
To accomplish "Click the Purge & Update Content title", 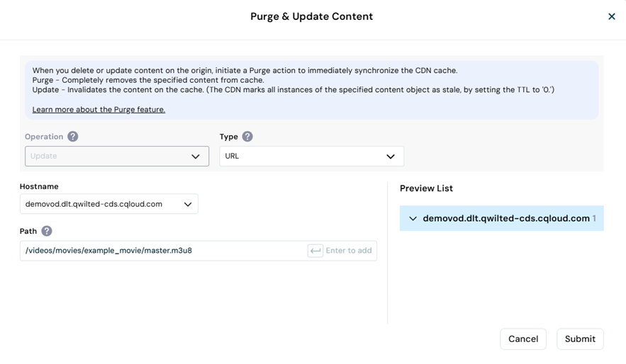I will 311,16.
